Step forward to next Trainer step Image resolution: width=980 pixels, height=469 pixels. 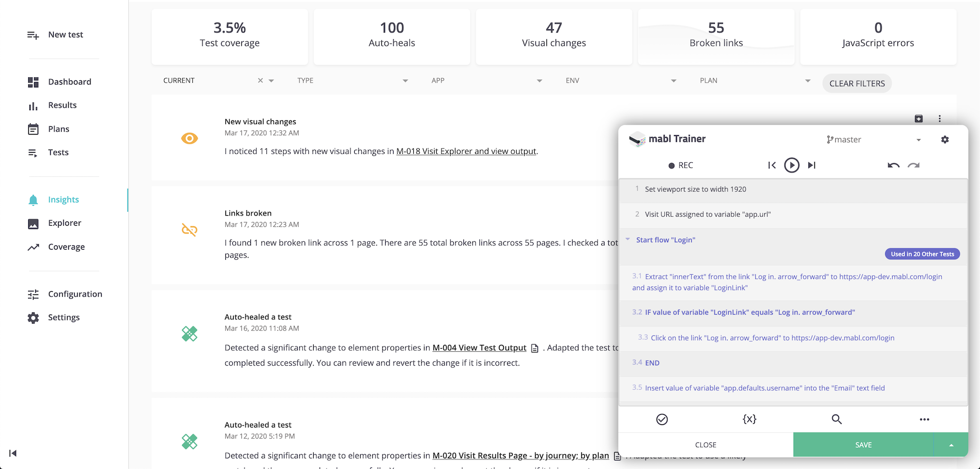(x=812, y=165)
